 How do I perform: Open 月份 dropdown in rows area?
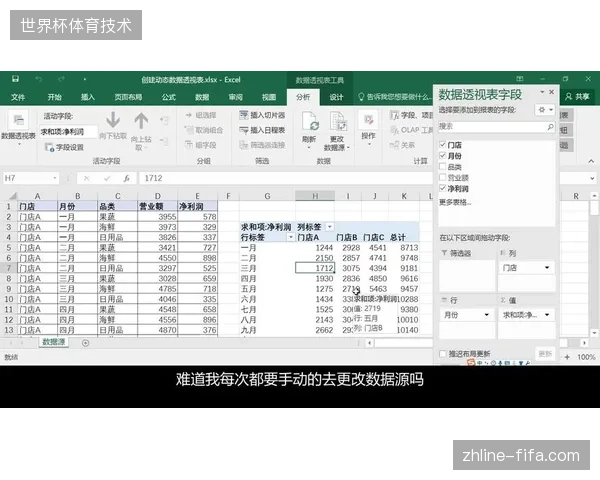(487, 315)
